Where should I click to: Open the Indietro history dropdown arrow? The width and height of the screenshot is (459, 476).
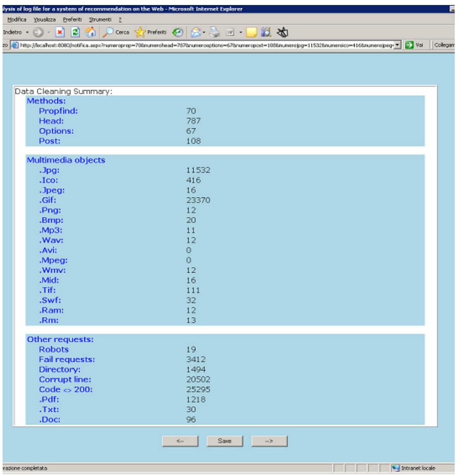[x=27, y=32]
